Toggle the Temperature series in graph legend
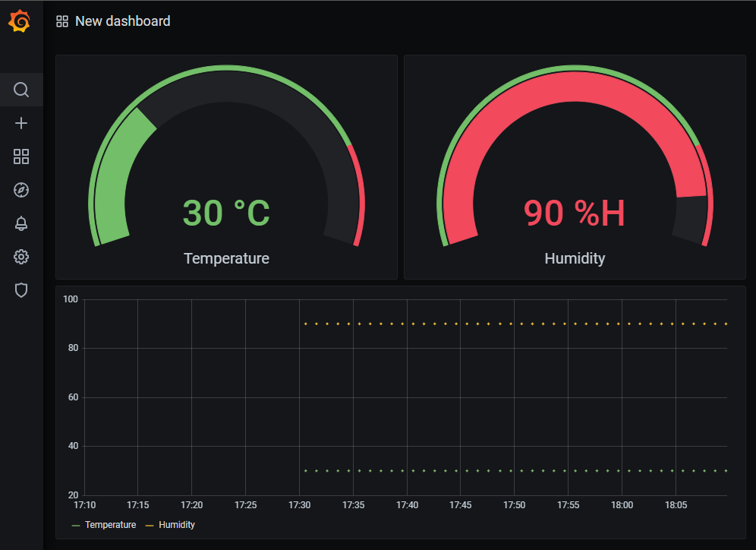This screenshot has width=756, height=550. tap(110, 525)
